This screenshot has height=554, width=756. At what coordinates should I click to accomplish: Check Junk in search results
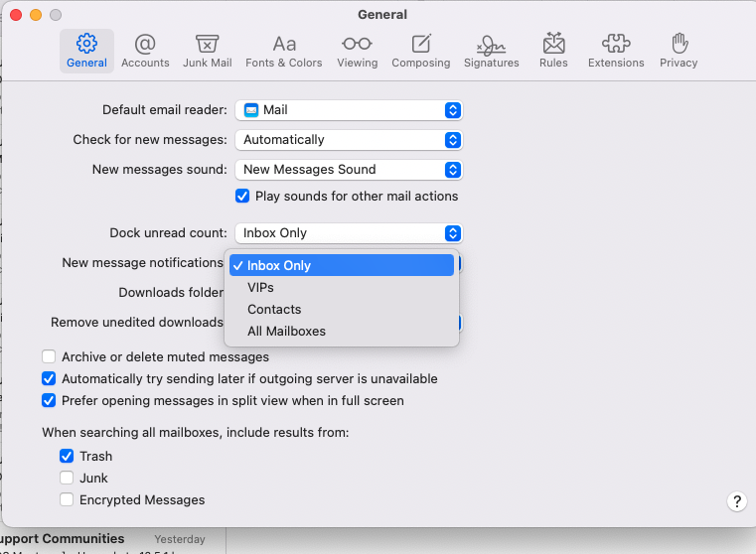(x=67, y=478)
